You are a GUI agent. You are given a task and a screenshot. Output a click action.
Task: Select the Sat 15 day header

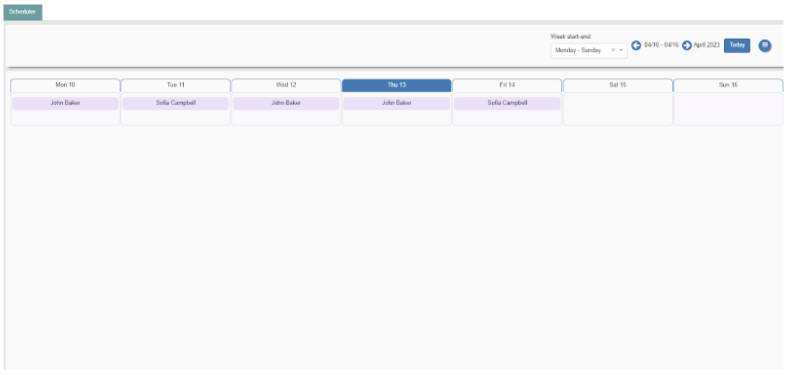click(x=618, y=85)
